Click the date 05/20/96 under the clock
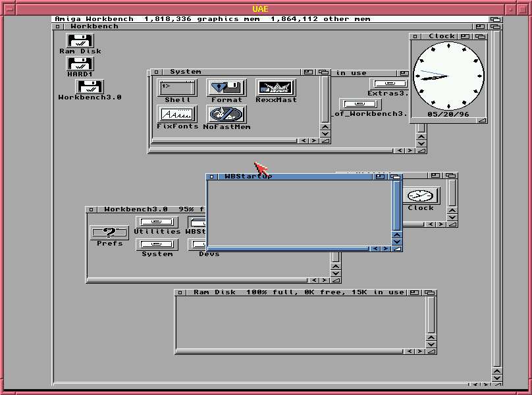This screenshot has height=395, width=532. pyautogui.click(x=448, y=115)
